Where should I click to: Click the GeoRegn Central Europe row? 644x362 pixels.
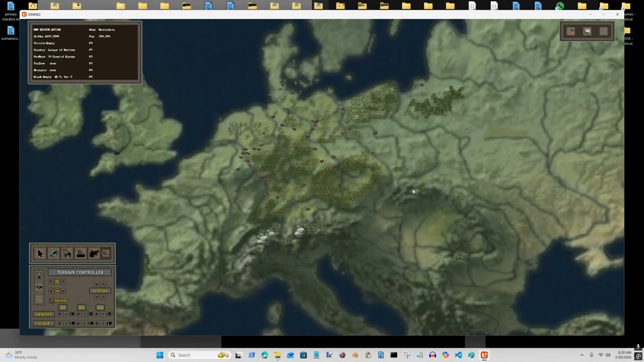click(x=54, y=56)
